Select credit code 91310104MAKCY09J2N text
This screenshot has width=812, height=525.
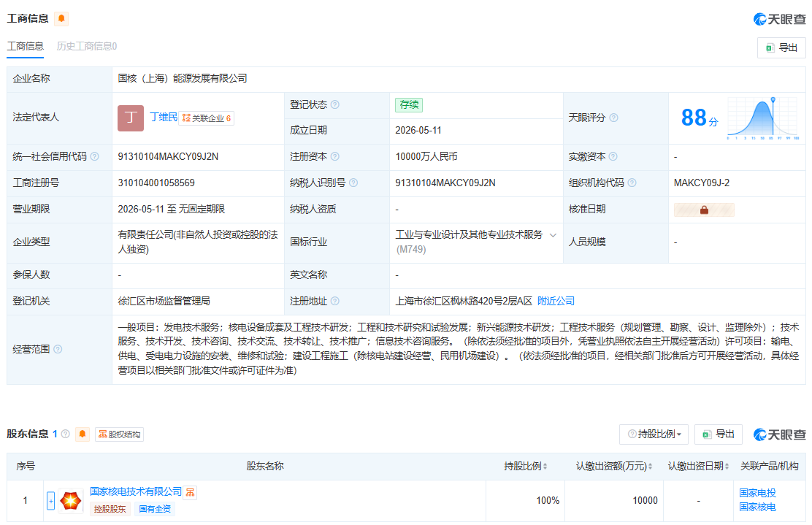168,156
